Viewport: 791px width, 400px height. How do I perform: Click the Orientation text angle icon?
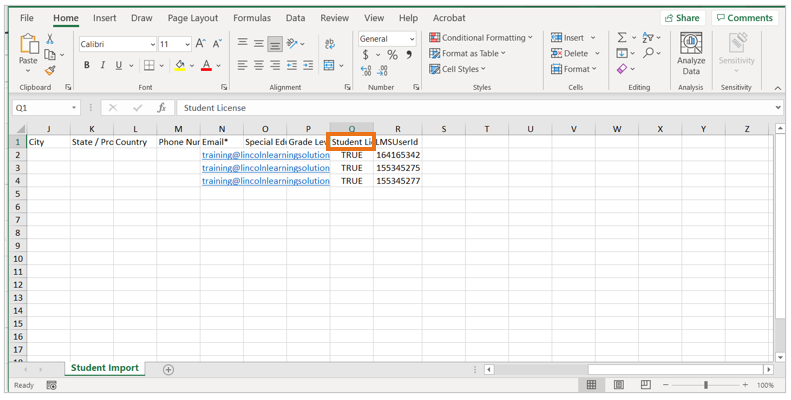click(292, 43)
